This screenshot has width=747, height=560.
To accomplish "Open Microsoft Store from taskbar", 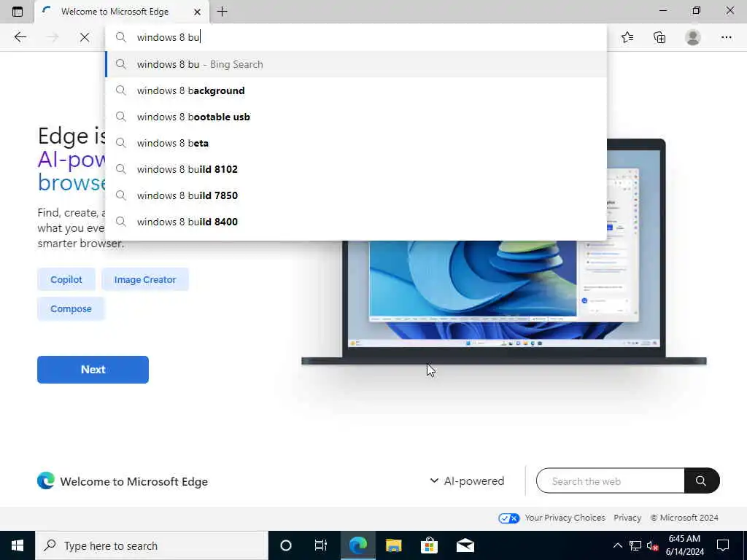I will coord(429,545).
